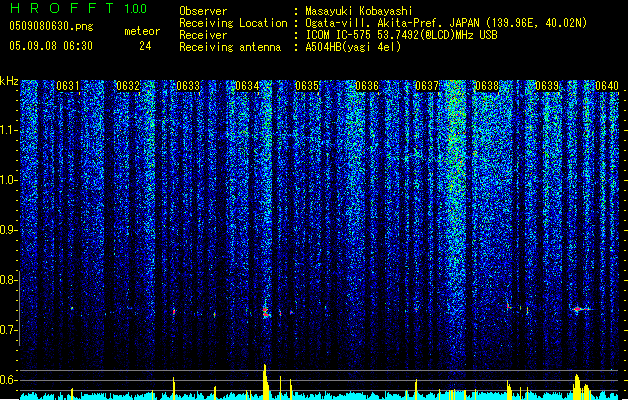
Task: Click the long meteor echo after 0639
Action: (x=580, y=309)
